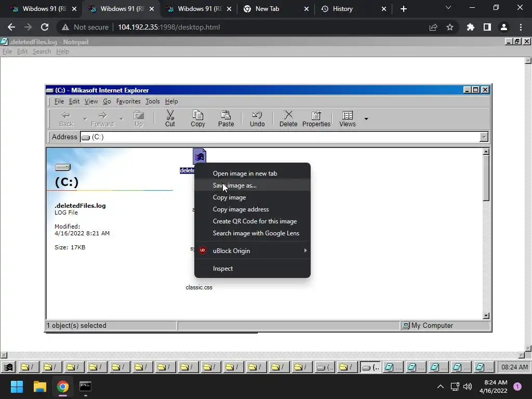Click Inspect in the context menu
The image size is (532, 399).
(x=252, y=269)
